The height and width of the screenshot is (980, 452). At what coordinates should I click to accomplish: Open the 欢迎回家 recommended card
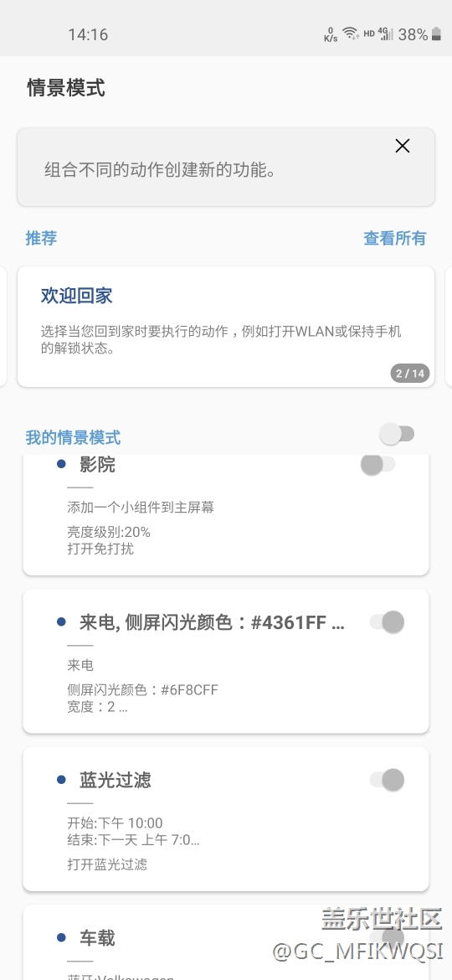pos(226,327)
